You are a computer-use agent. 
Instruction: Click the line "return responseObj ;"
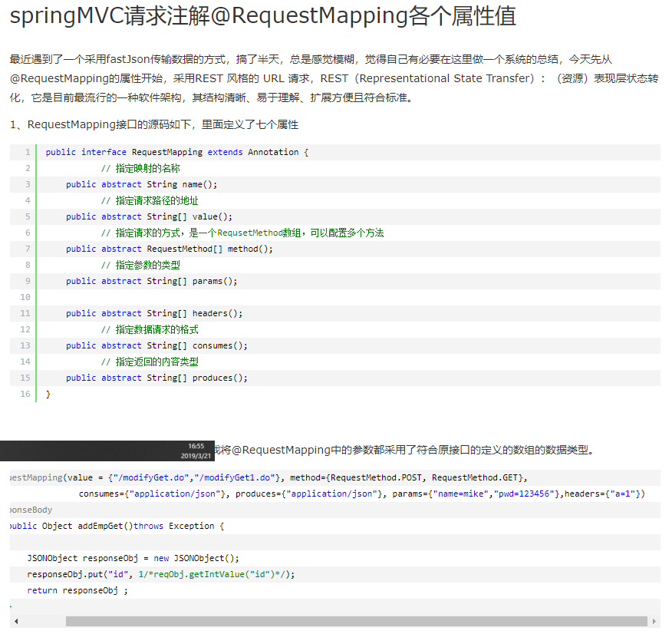click(x=77, y=590)
